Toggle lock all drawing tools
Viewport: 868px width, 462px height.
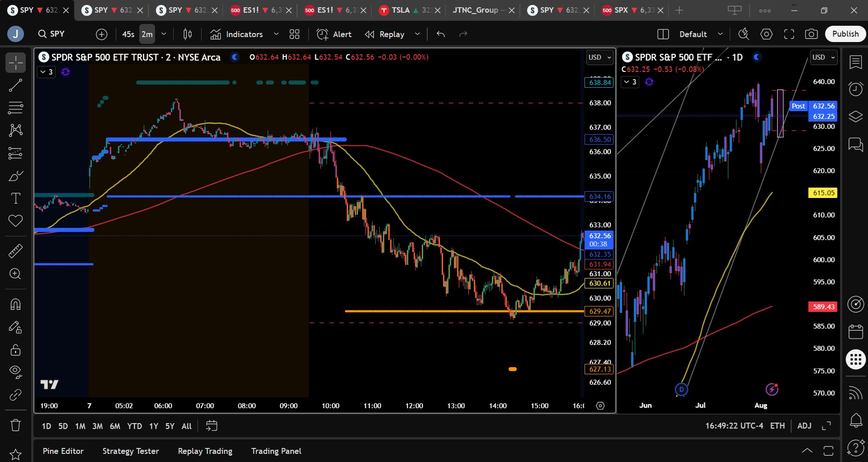point(15,350)
